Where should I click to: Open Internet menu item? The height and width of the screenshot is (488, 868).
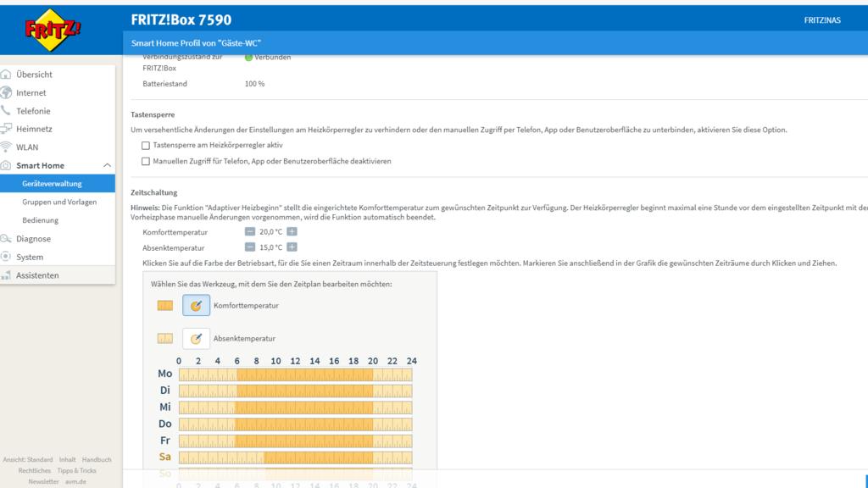click(x=31, y=92)
